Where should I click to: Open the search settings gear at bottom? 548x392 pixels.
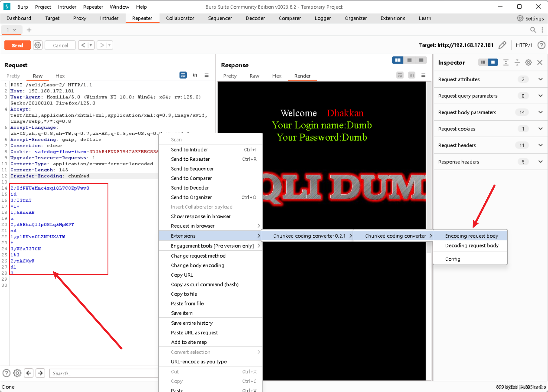(x=17, y=373)
